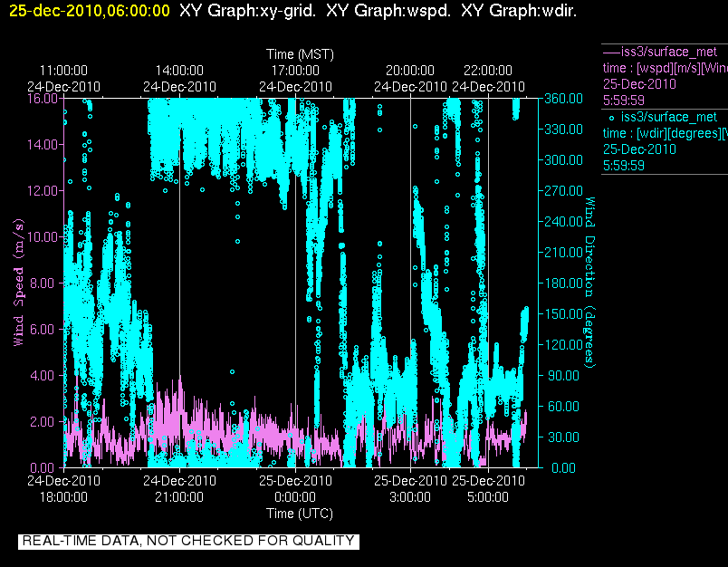Click the 60.00 wind direction tick value
The height and width of the screenshot is (567, 728).
[x=563, y=407]
